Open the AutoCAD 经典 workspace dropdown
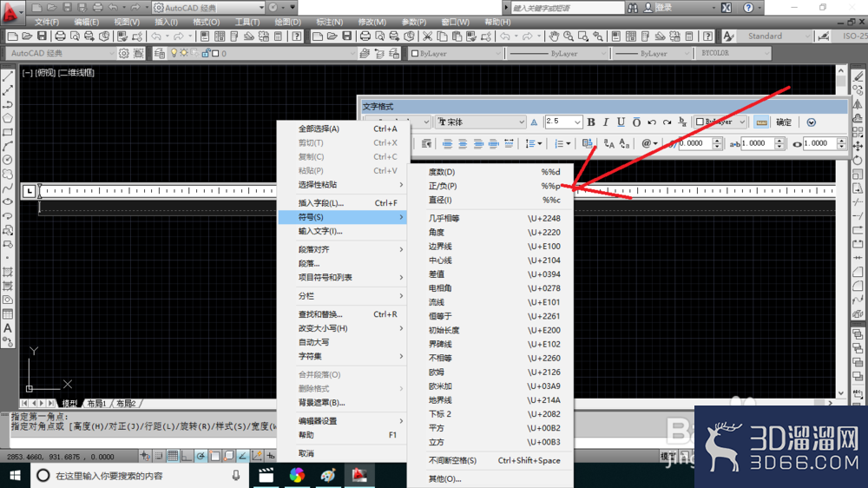Screen dimensions: 868x488 pos(61,53)
